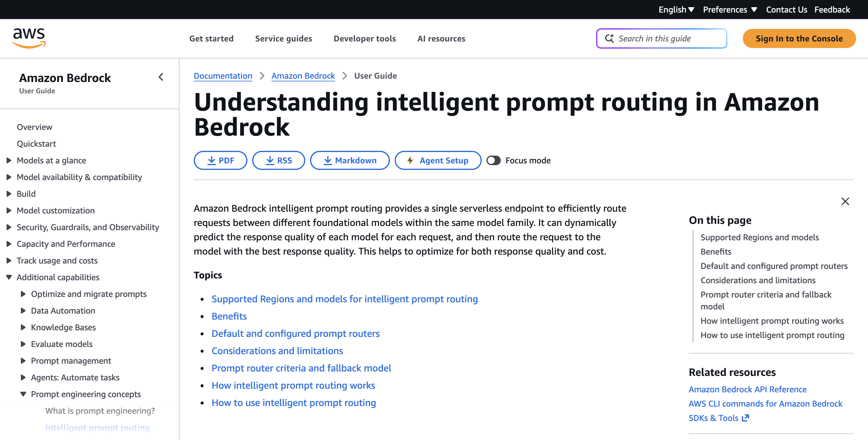
Task: Expand Model availability & compatibility
Action: click(x=9, y=177)
